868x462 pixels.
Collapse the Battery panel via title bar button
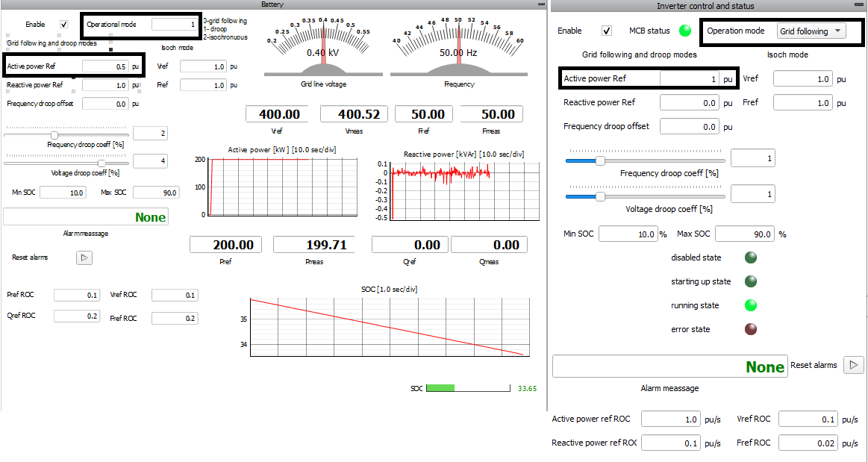(541, 4)
